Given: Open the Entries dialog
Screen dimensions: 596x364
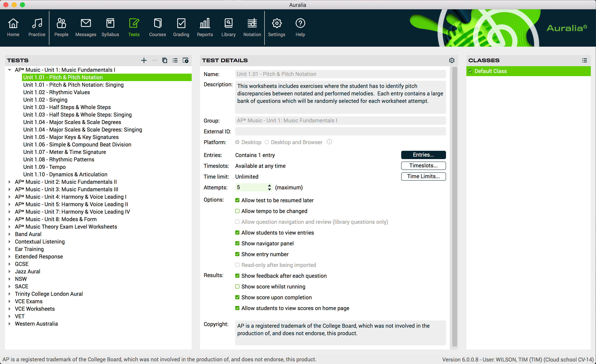Looking at the screenshot, I should (x=423, y=155).
